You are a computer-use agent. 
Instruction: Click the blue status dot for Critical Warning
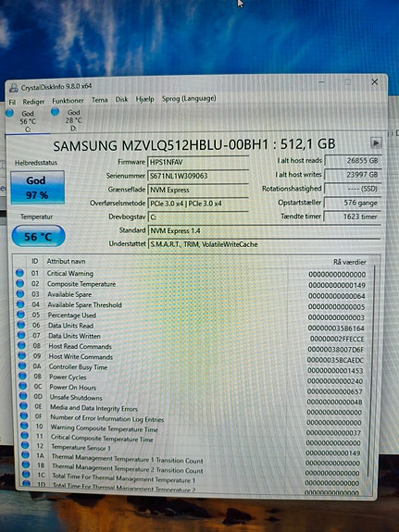point(19,273)
